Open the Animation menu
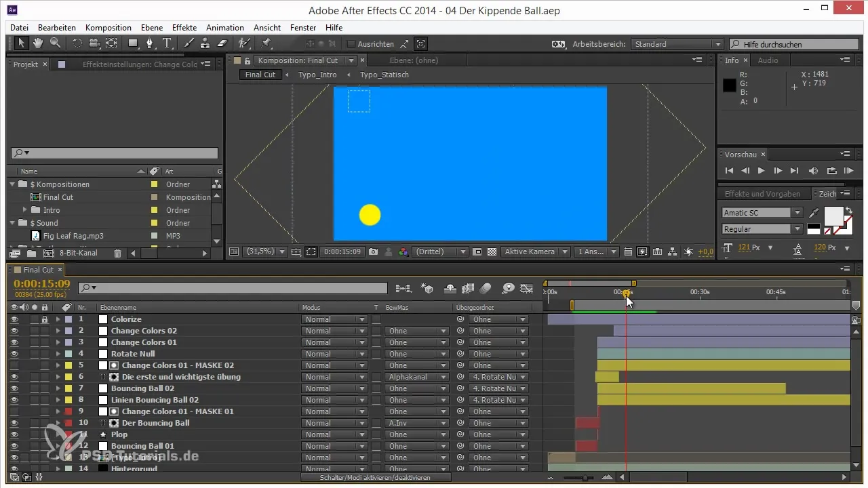This screenshot has width=868, height=488. click(x=225, y=28)
